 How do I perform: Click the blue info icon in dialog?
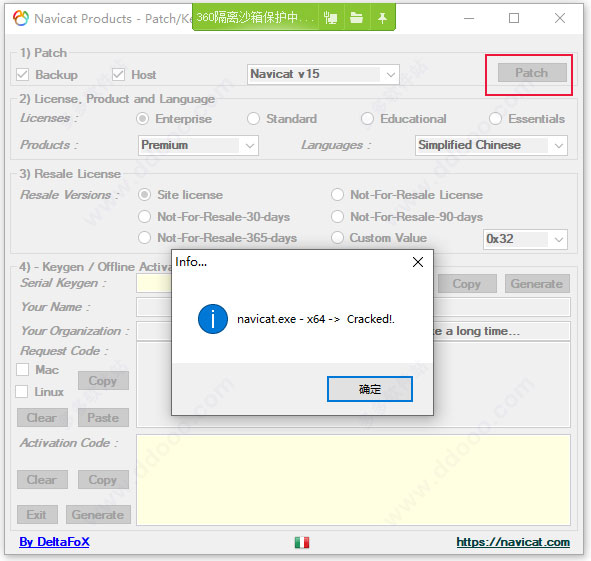[x=213, y=319]
